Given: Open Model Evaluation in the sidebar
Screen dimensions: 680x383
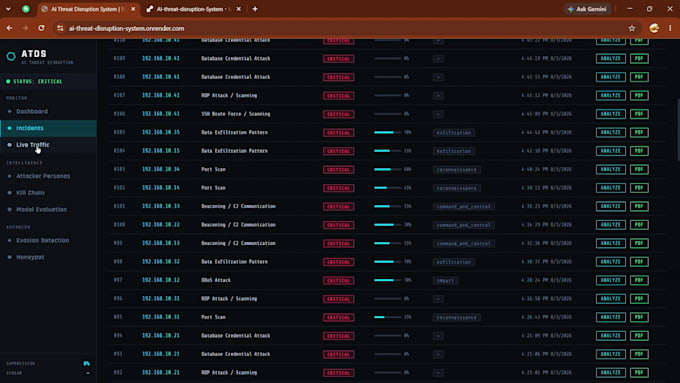Looking at the screenshot, I should (42, 210).
